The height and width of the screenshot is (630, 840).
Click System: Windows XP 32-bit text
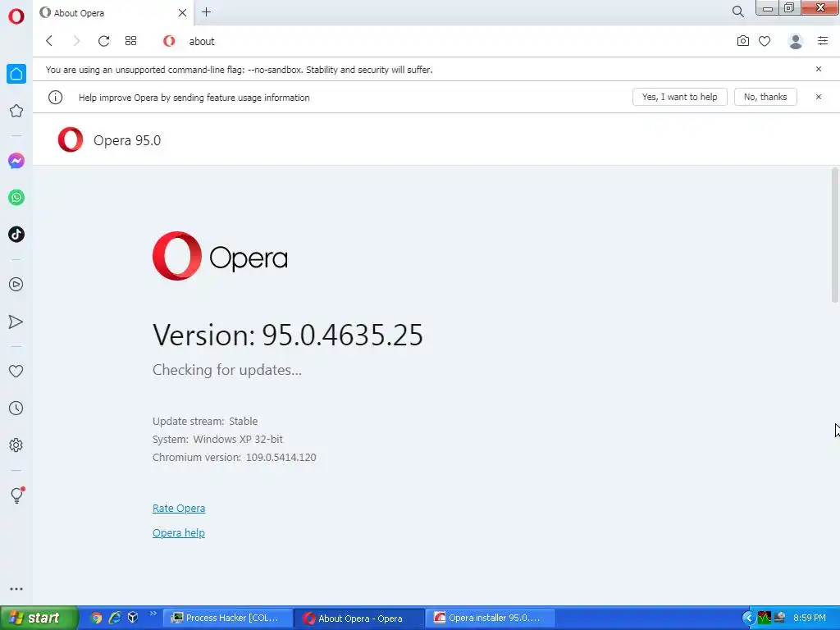217,440
